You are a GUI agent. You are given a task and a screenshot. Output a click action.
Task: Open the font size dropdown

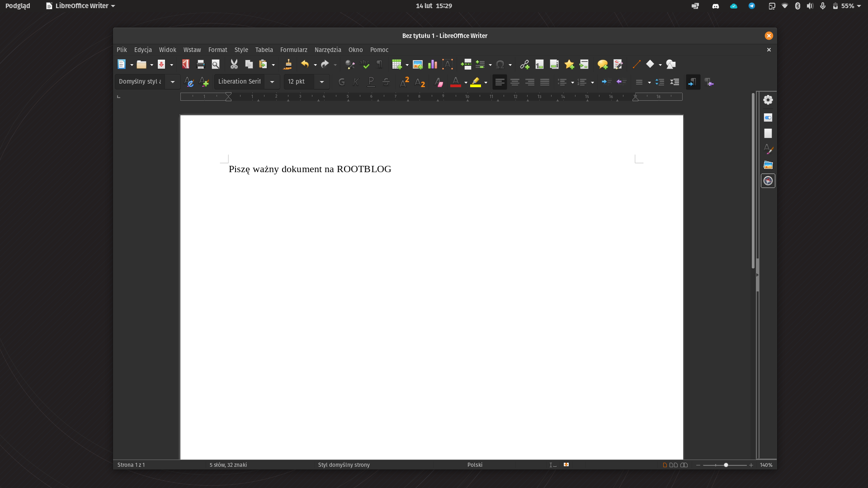click(321, 82)
